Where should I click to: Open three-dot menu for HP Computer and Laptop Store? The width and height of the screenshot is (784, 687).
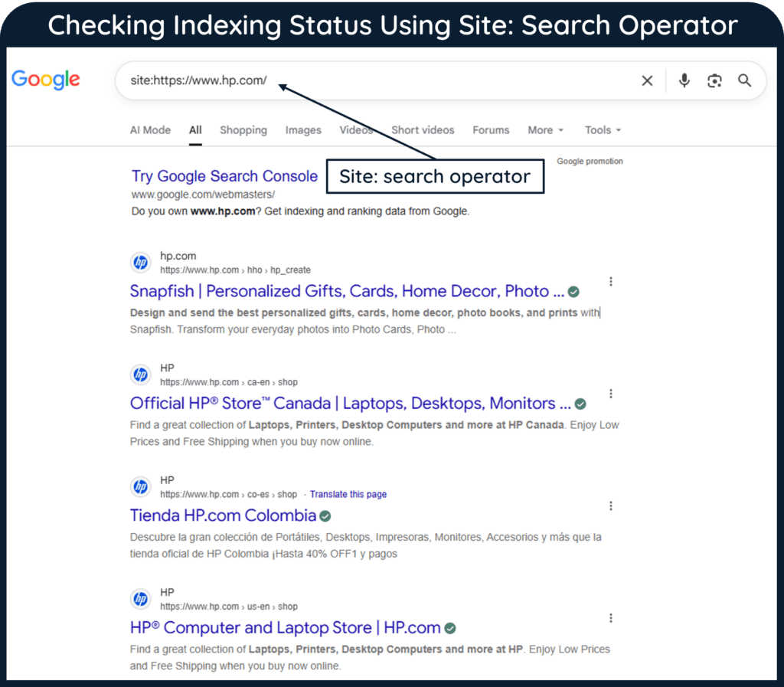[x=610, y=618]
